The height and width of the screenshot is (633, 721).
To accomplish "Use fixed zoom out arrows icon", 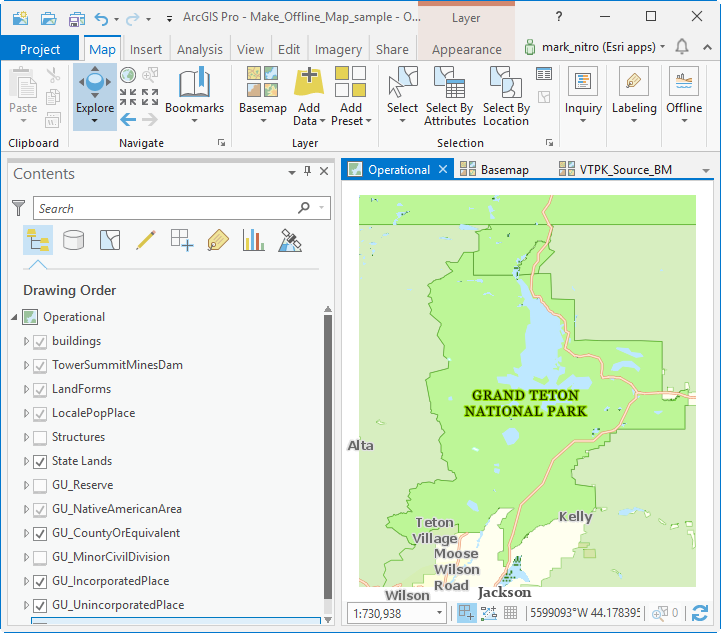I will [x=150, y=97].
